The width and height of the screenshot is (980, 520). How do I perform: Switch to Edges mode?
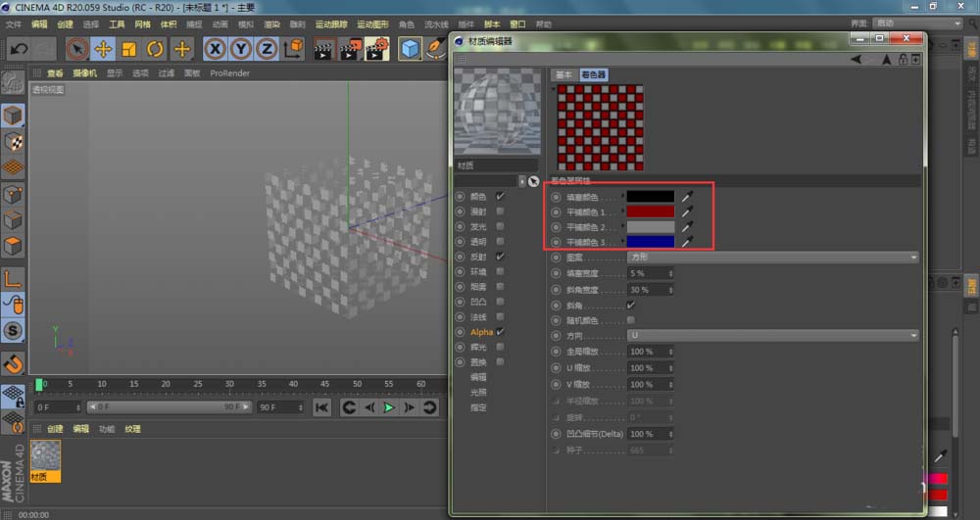[x=13, y=220]
